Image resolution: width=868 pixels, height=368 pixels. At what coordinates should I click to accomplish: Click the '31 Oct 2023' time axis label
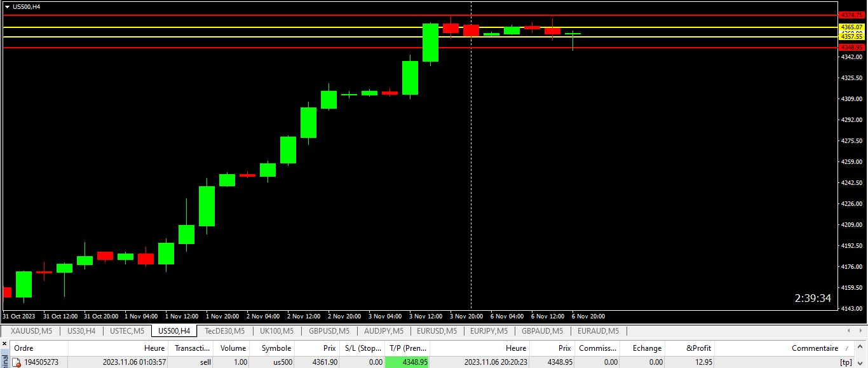coord(18,317)
